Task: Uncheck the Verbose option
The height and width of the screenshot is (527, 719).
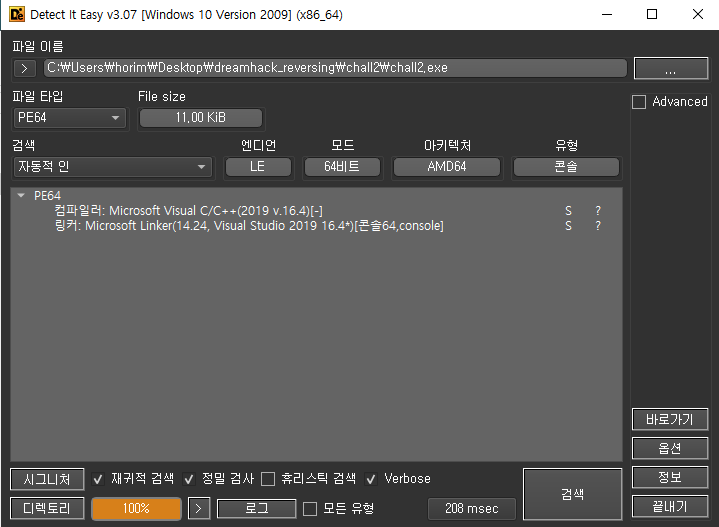Action: (371, 479)
